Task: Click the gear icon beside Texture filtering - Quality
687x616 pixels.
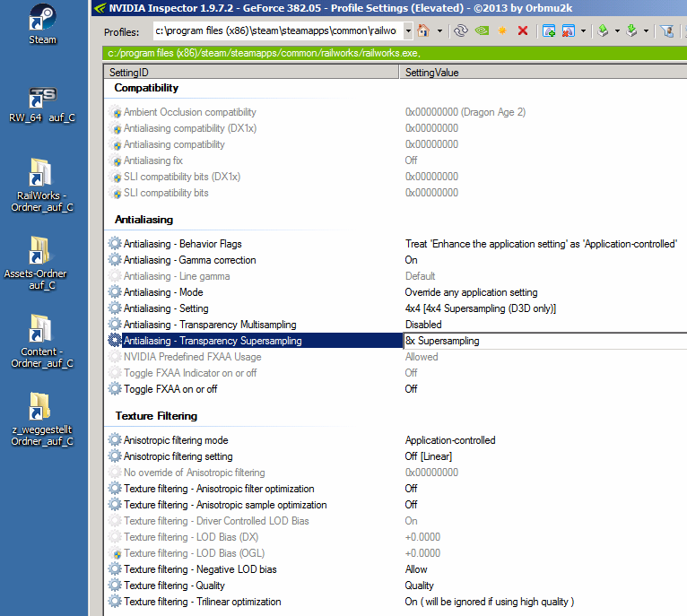Action: (115, 586)
